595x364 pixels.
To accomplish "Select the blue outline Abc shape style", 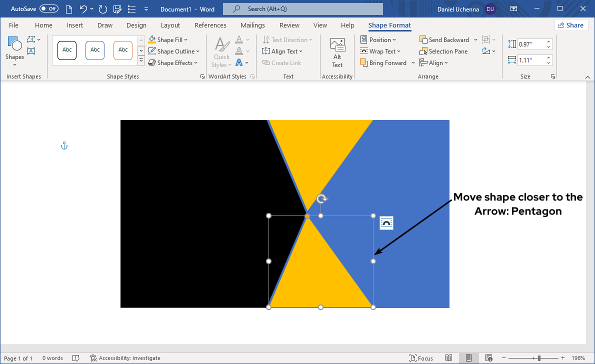I will (95, 50).
